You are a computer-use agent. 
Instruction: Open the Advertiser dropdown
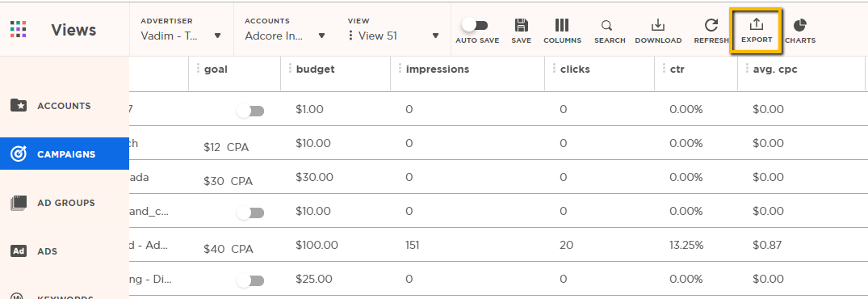(181, 36)
